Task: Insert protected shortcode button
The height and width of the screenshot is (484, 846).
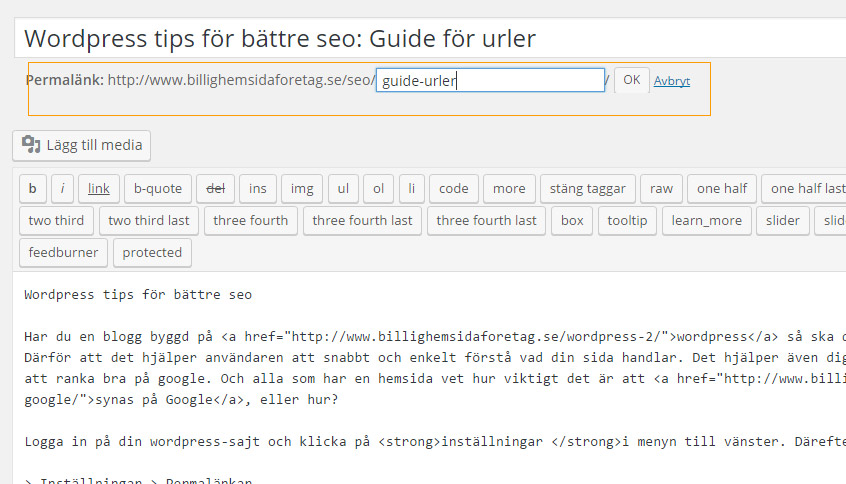Action: [152, 253]
